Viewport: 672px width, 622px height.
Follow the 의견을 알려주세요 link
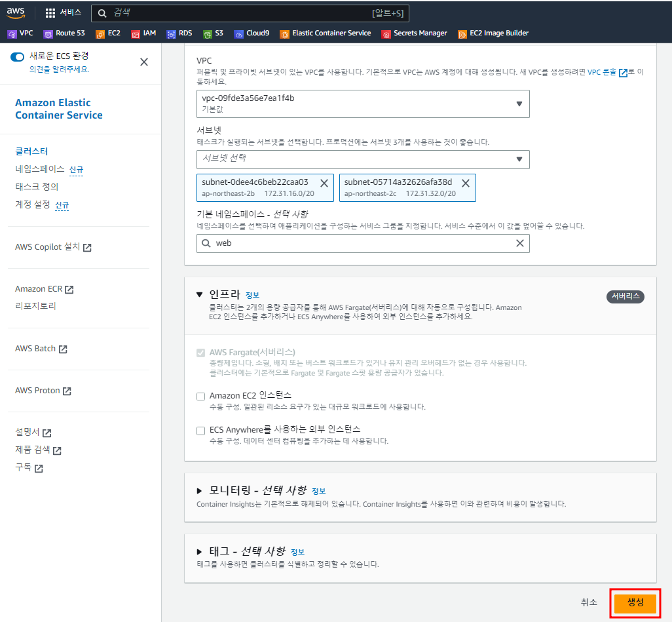point(59,69)
